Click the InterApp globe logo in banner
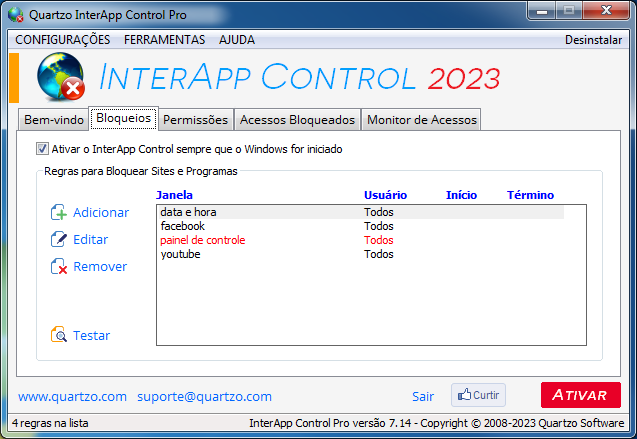Screen dimensions: 637x439 point(60,78)
